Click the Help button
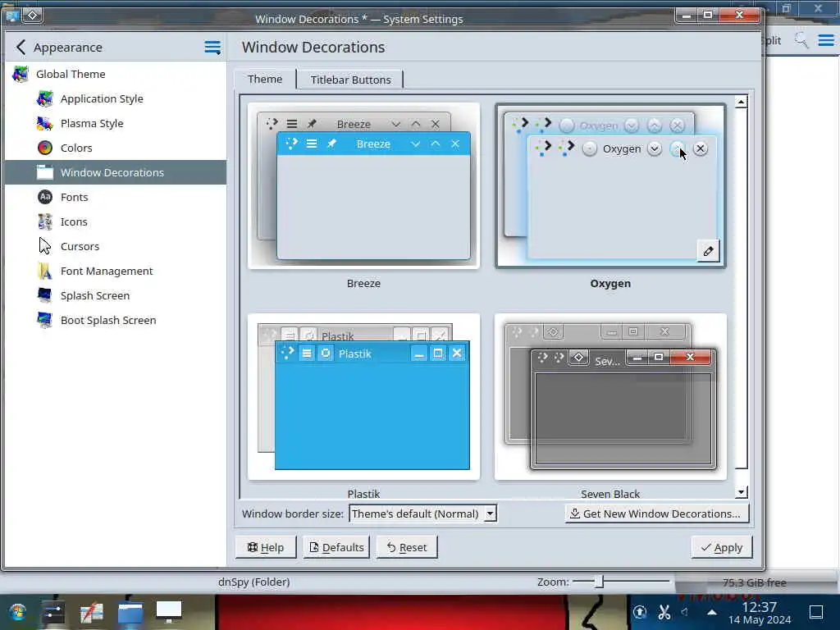Image resolution: width=840 pixels, height=630 pixels. (x=265, y=547)
